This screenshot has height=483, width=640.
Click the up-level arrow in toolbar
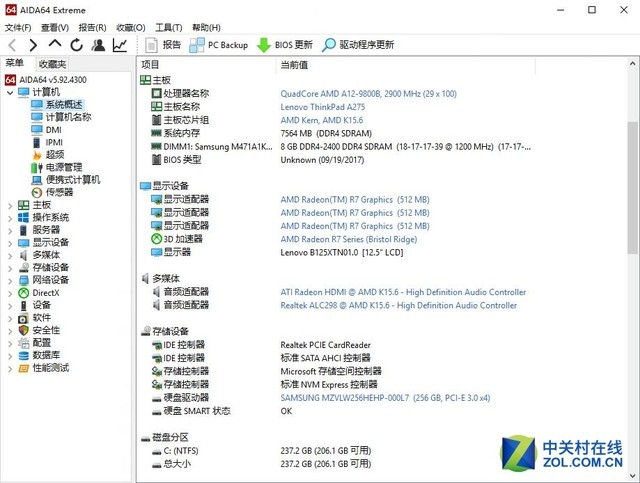pos(54,45)
